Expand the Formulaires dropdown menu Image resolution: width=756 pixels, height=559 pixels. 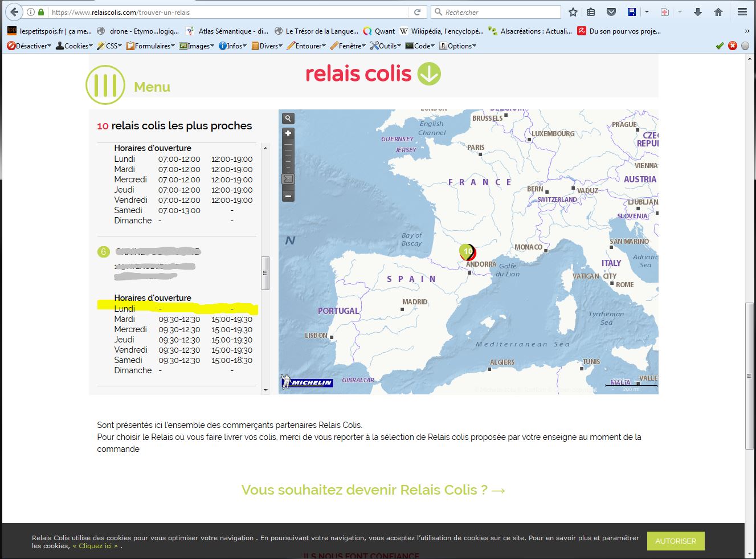coord(151,46)
